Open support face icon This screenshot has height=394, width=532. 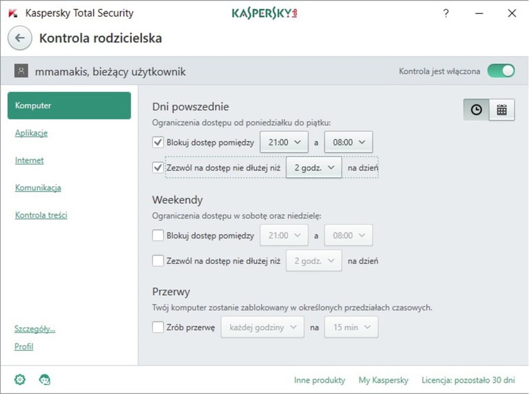point(44,379)
